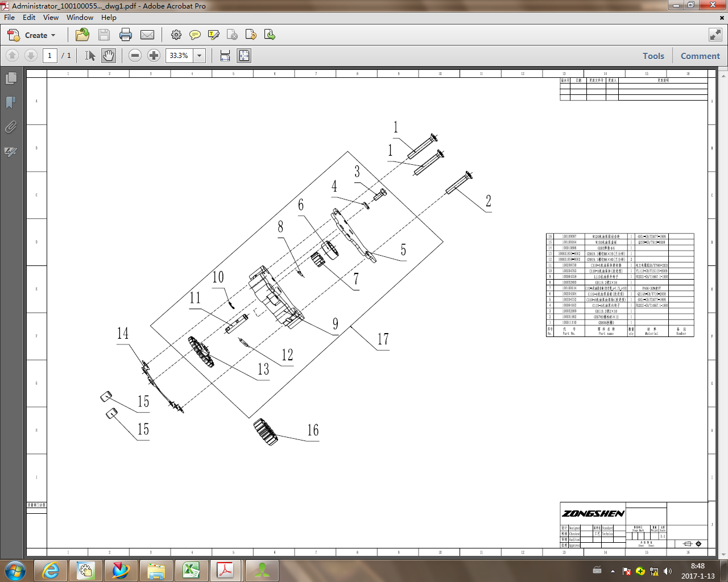Toggle the Bookmarks side panel

click(11, 103)
